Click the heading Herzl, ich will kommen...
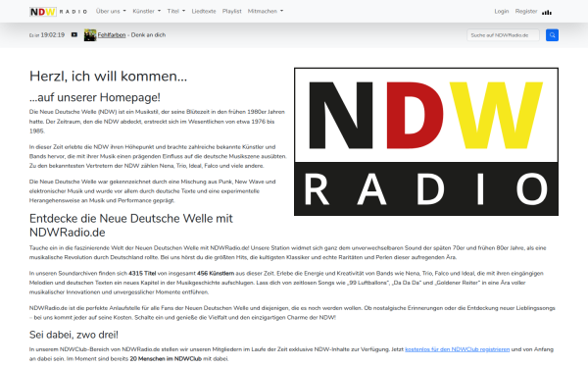The width and height of the screenshot is (588, 368). pos(108,77)
